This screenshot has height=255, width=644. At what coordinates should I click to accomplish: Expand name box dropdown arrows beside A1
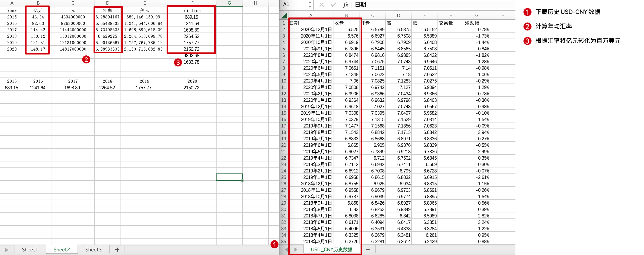point(310,4)
